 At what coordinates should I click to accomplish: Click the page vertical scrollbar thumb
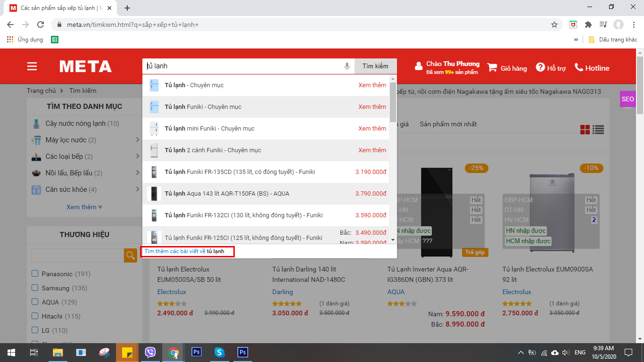640,85
